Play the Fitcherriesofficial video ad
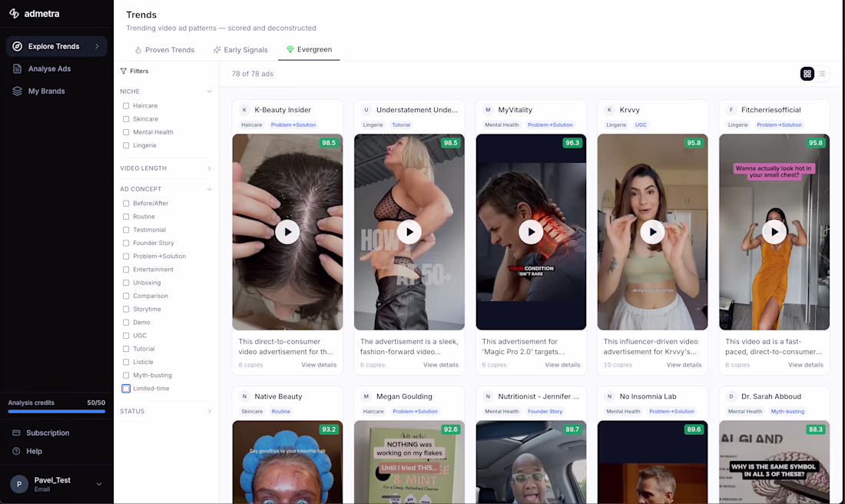 click(774, 232)
